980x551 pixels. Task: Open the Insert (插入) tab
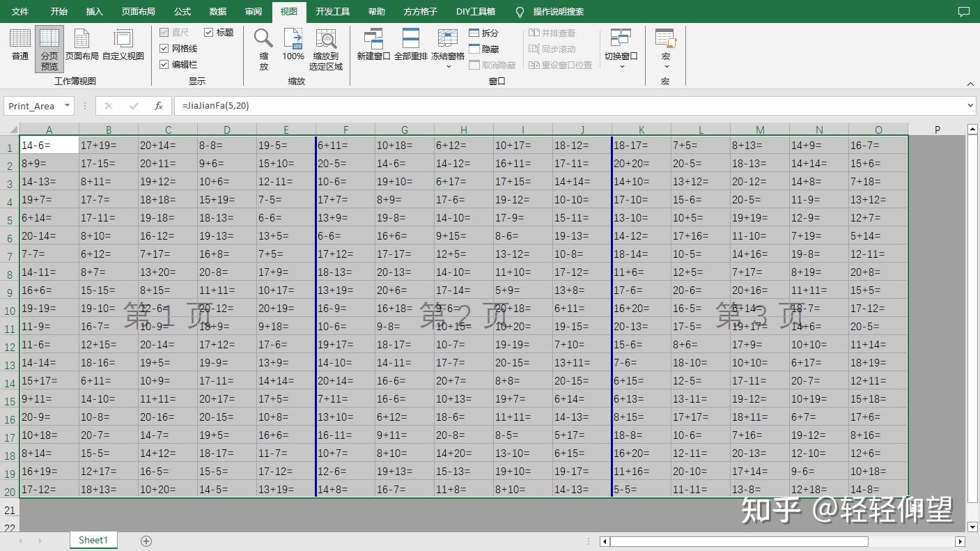pyautogui.click(x=94, y=12)
